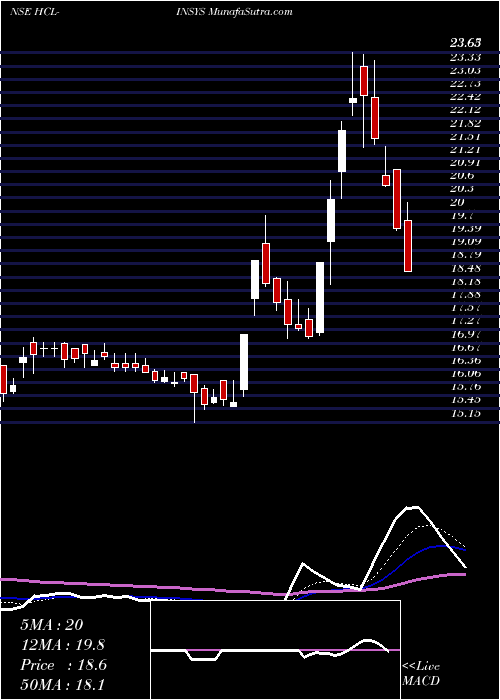
Task: Select the 22.42 price level label
Action: pos(466,96)
